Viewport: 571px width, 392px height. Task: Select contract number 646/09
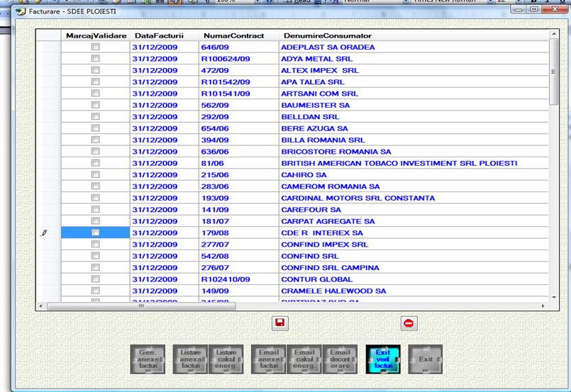pos(215,47)
